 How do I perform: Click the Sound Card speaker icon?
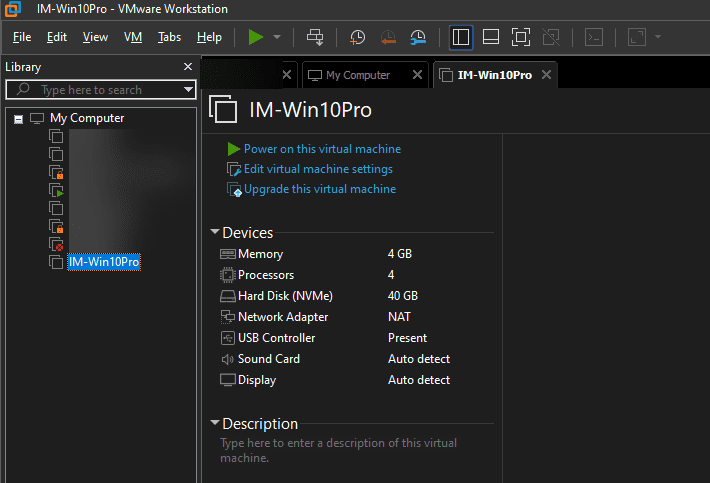click(x=227, y=359)
